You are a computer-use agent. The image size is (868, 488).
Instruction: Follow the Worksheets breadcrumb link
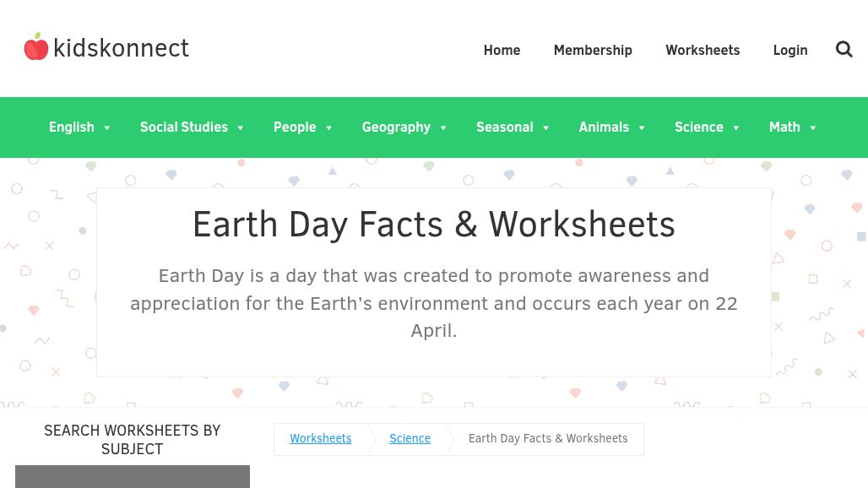(321, 438)
